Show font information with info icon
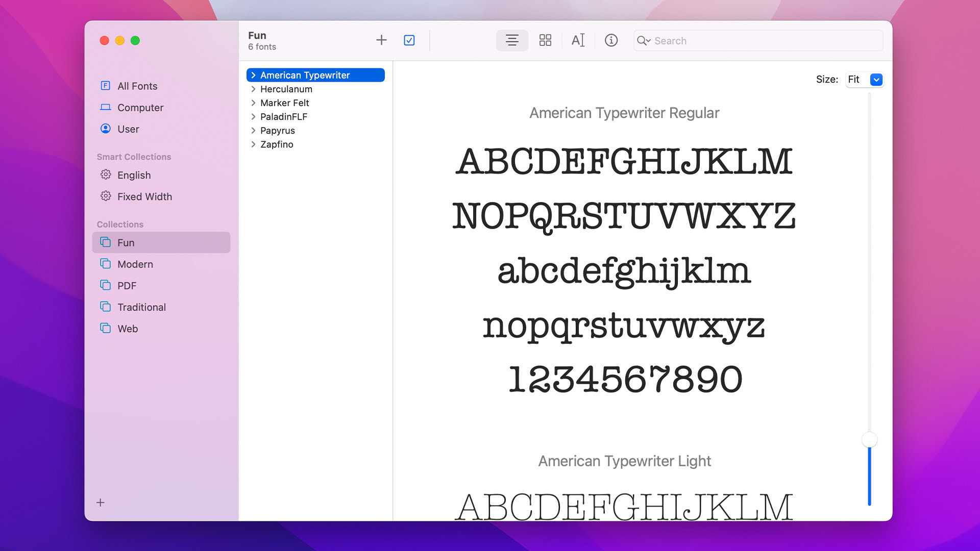980x551 pixels. 611,40
